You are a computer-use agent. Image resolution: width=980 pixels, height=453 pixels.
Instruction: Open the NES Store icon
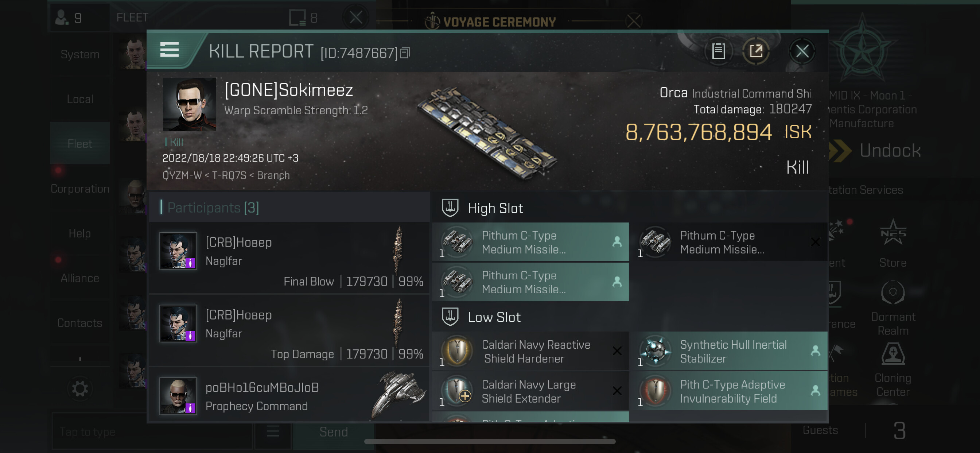tap(892, 233)
